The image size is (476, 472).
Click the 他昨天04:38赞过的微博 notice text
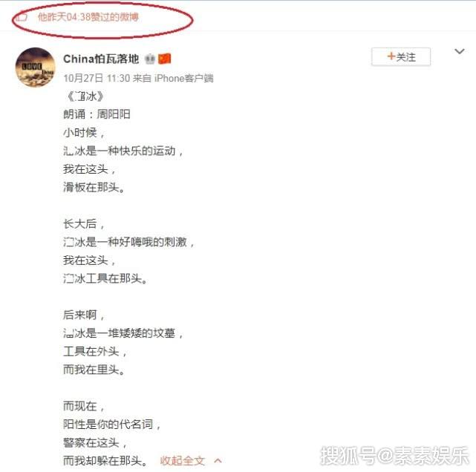click(88, 17)
